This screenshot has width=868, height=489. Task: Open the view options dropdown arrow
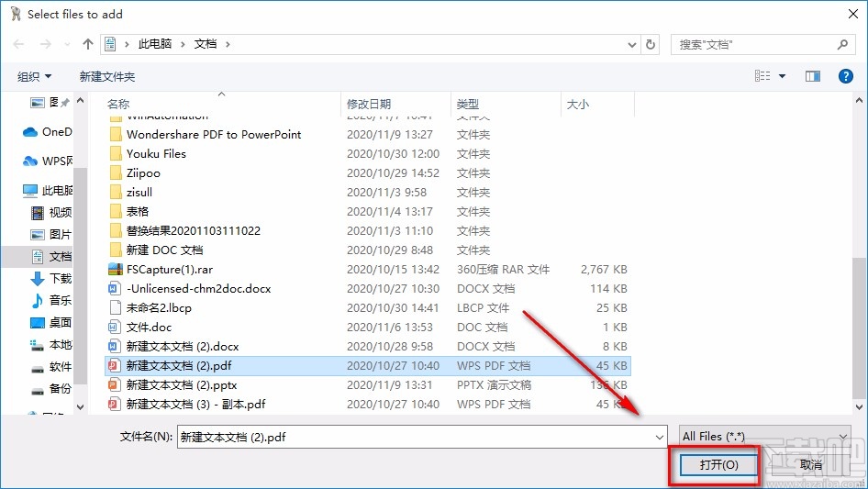[782, 76]
